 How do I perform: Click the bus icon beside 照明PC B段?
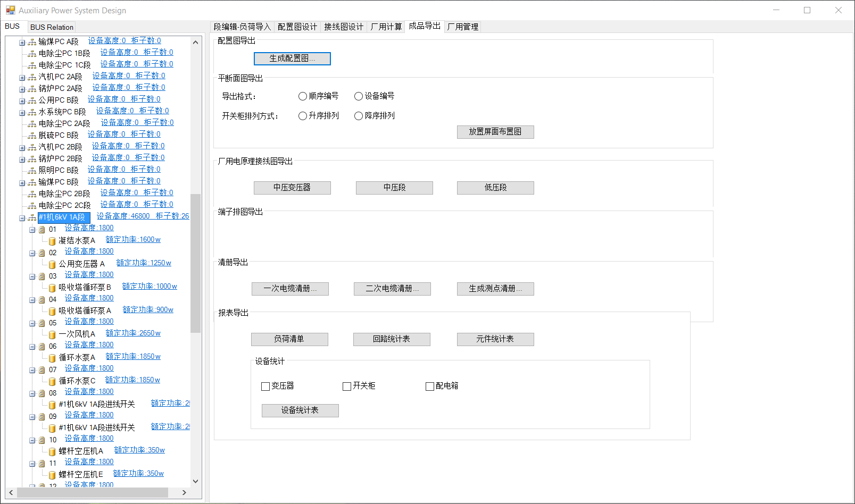pos(32,171)
